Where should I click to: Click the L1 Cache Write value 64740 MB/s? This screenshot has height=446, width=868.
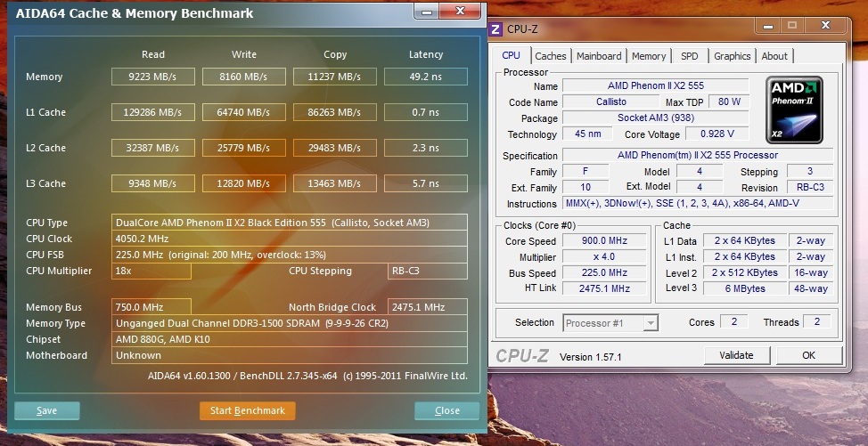coord(244,112)
